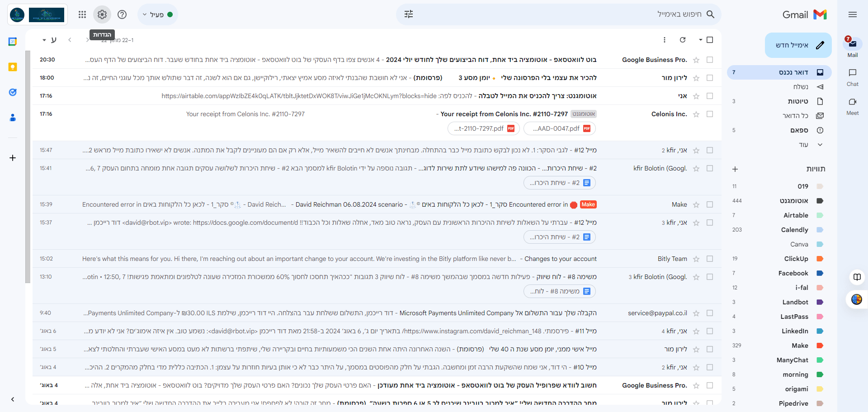Select the Celonis Inc. email checkbox

click(710, 114)
